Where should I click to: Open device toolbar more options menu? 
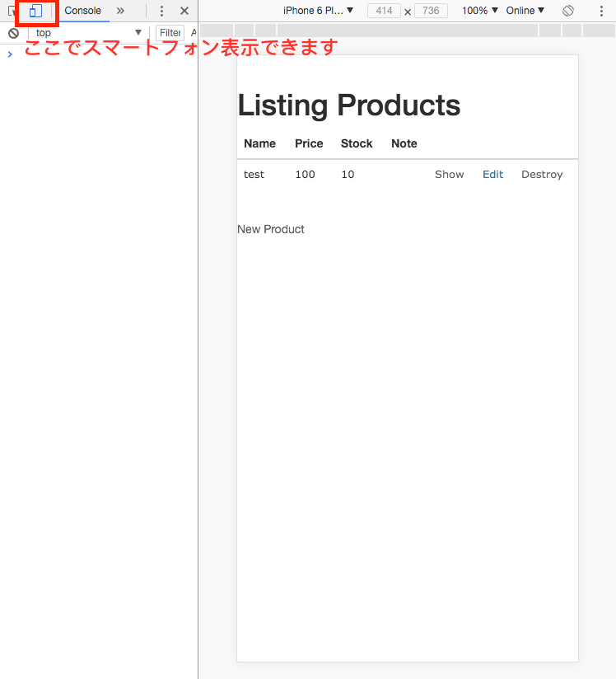point(601,11)
